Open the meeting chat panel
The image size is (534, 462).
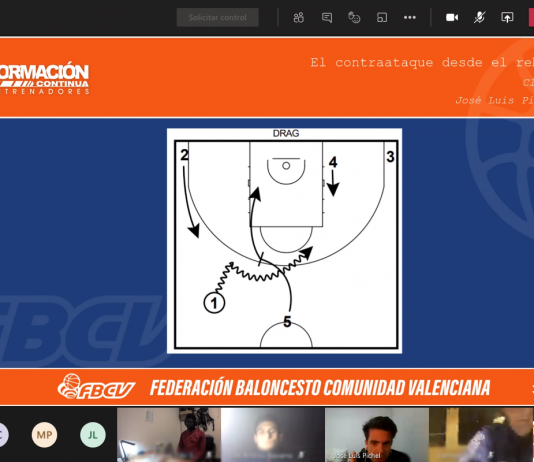pyautogui.click(x=327, y=17)
